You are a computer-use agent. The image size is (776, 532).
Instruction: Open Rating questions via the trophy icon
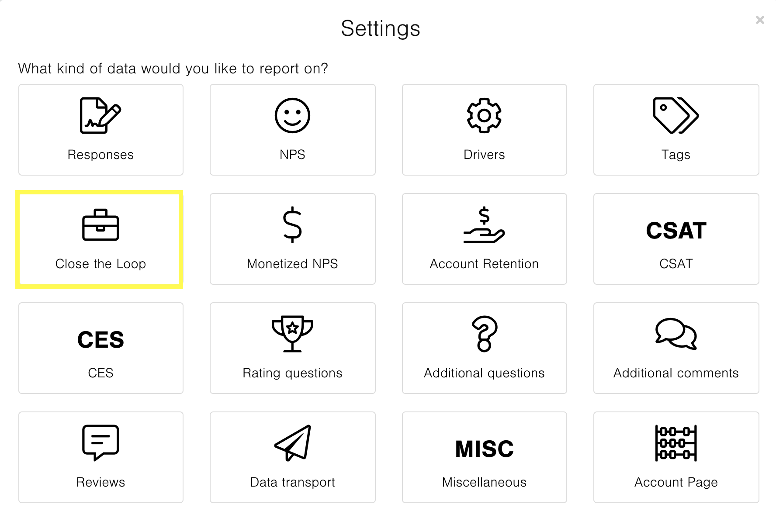coord(292,334)
